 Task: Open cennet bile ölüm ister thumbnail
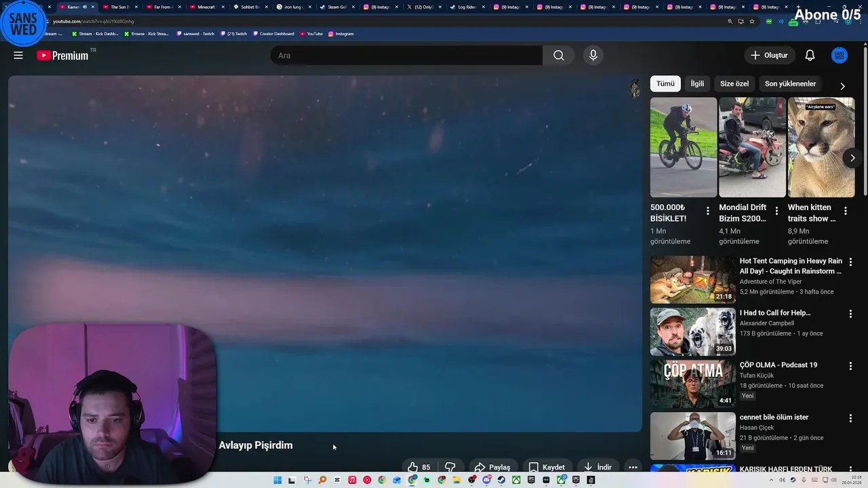coord(692,436)
